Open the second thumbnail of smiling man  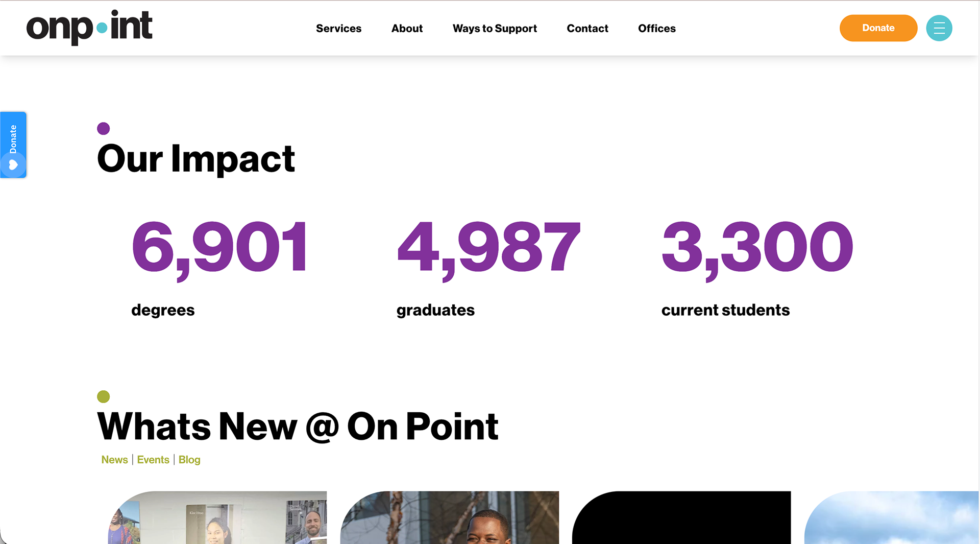[x=450, y=517]
